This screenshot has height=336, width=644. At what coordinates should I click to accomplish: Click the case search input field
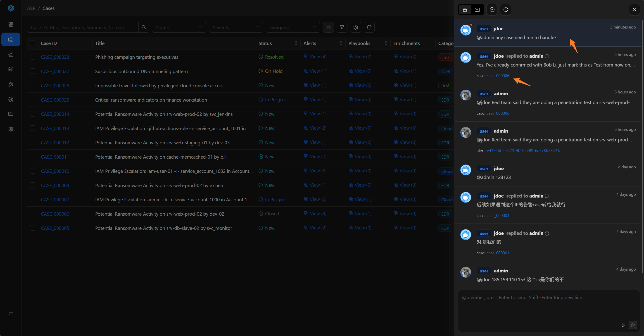pos(83,27)
